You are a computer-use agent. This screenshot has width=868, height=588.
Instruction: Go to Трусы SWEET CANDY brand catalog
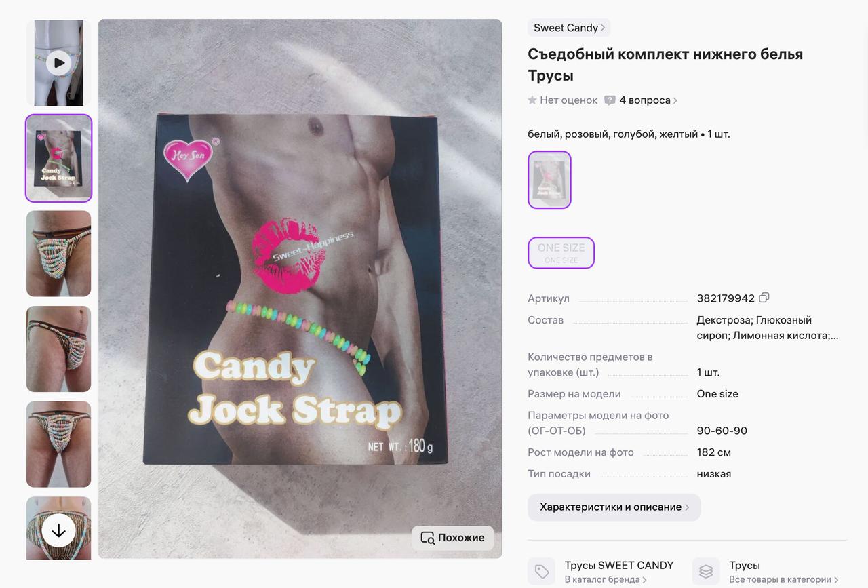point(619,572)
